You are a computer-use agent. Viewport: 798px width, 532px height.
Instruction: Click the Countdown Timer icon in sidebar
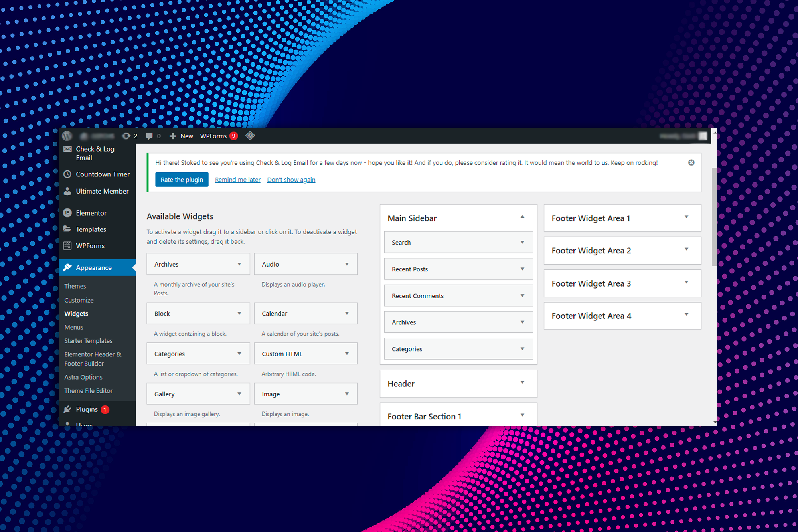(69, 174)
